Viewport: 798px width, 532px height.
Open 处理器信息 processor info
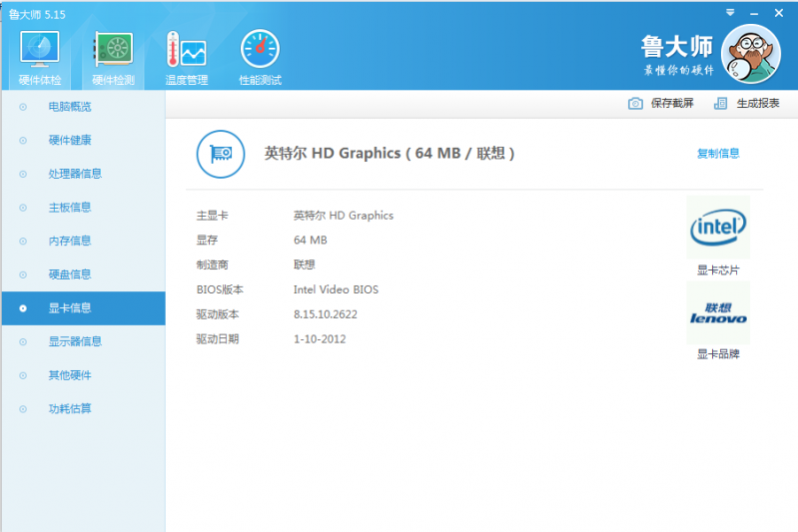tap(84, 174)
